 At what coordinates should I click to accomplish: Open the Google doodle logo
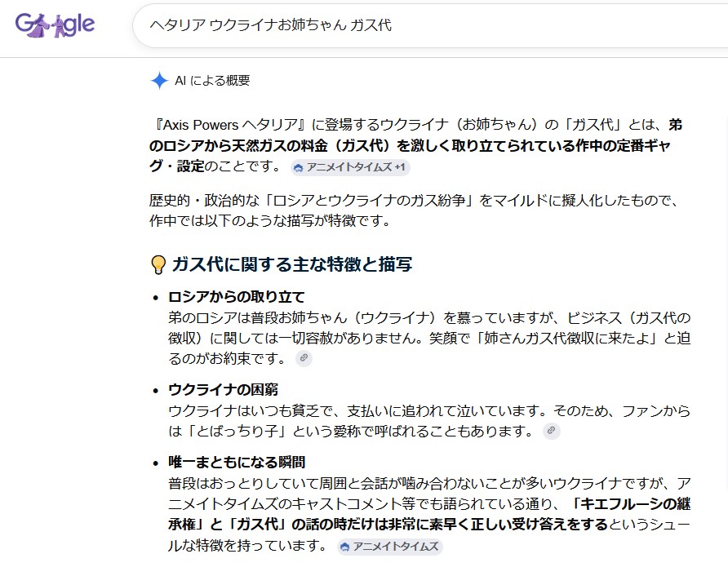55,25
